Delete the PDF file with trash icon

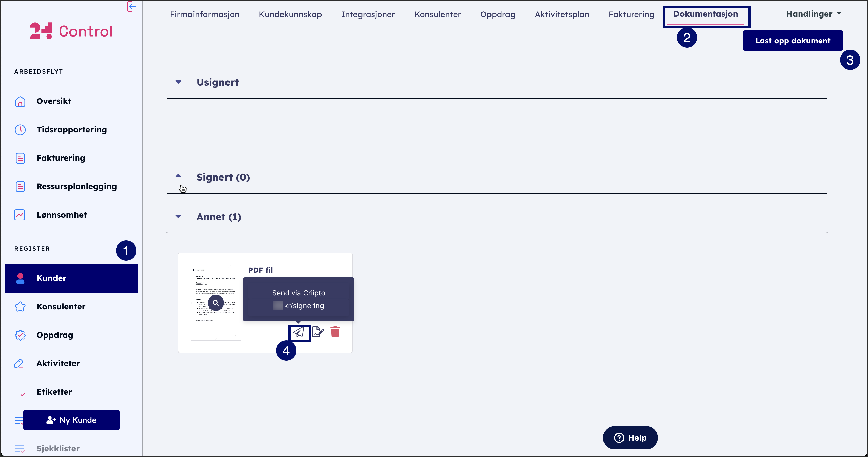pyautogui.click(x=335, y=332)
